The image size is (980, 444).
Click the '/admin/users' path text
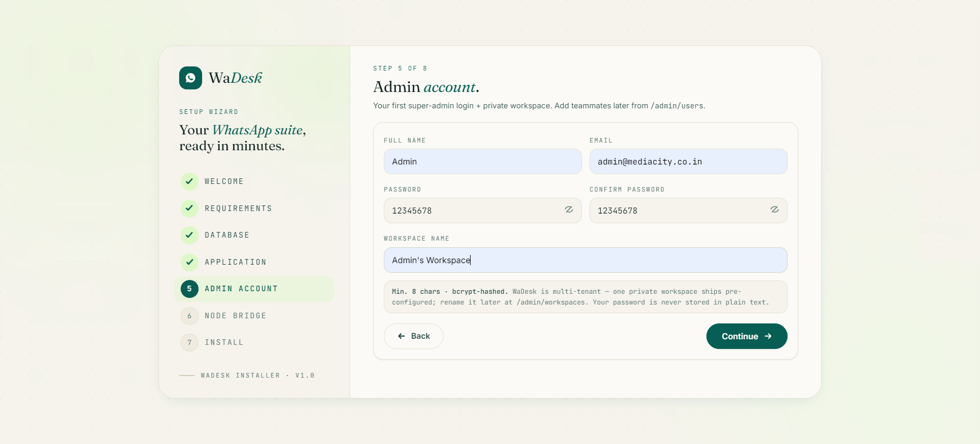click(x=677, y=106)
